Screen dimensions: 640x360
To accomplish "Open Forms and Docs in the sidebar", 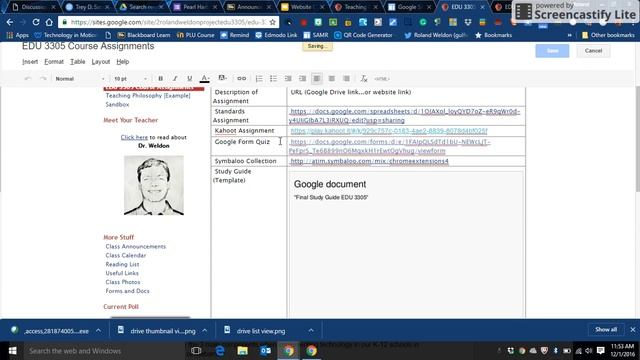I will (127, 291).
